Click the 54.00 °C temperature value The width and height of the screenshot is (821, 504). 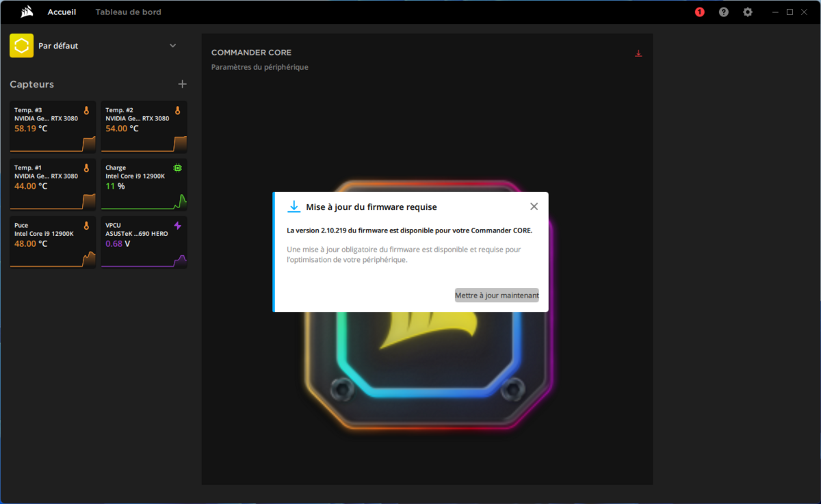122,128
